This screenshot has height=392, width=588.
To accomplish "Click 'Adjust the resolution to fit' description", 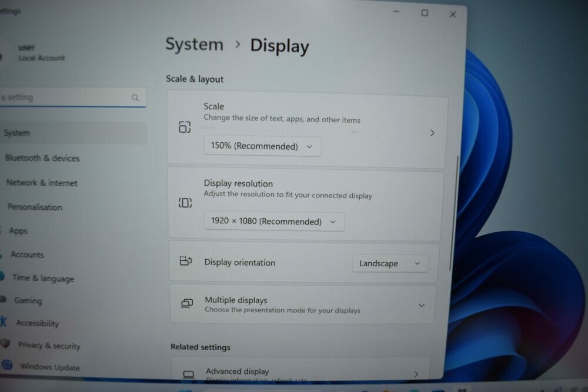I will tap(288, 195).
